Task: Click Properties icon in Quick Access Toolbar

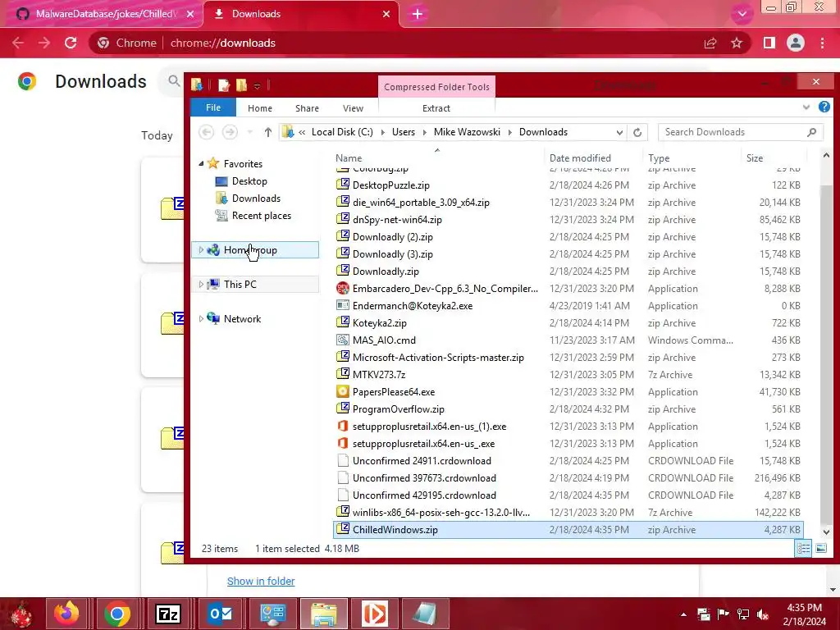Action: (x=224, y=84)
